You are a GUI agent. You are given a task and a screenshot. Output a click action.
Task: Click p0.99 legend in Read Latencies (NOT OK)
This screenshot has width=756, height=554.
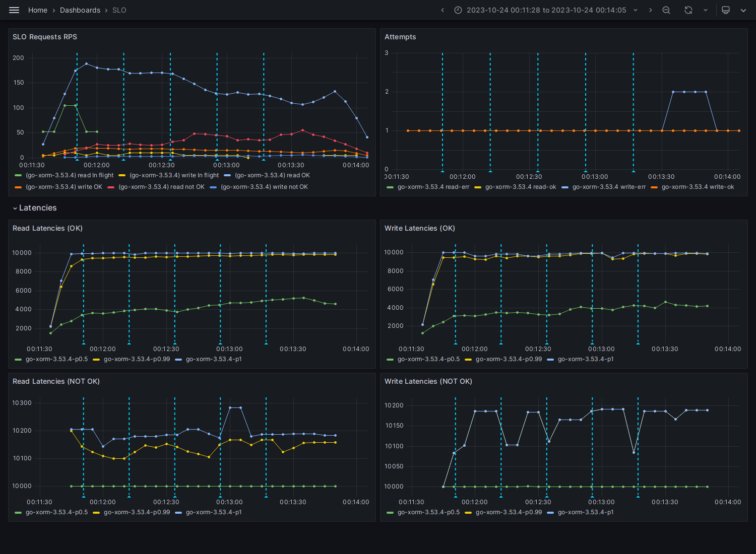pyautogui.click(x=137, y=512)
